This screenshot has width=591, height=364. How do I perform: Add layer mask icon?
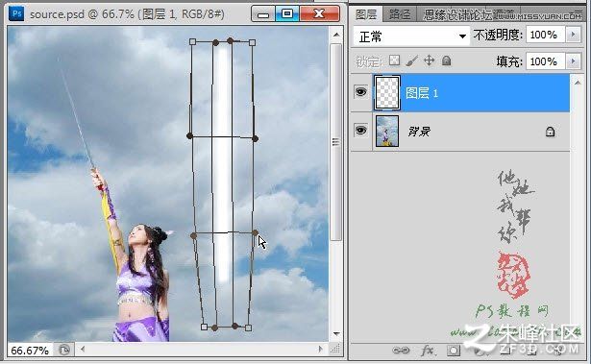(454, 351)
